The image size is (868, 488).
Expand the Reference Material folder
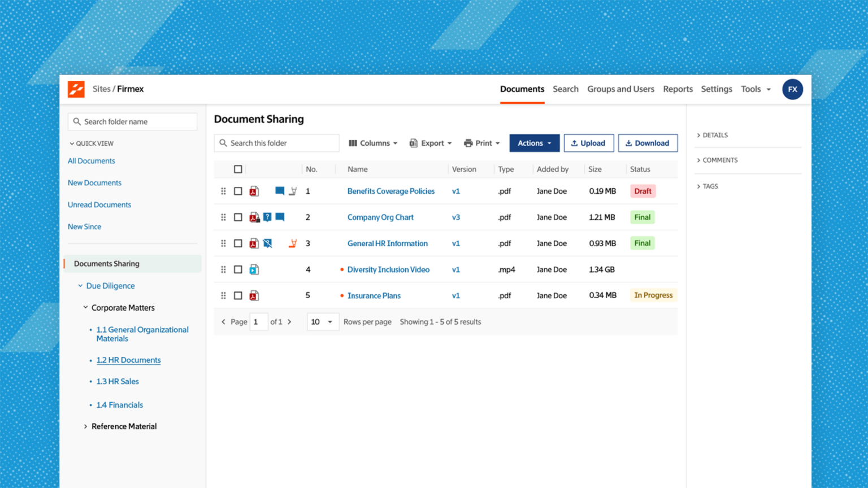click(85, 426)
